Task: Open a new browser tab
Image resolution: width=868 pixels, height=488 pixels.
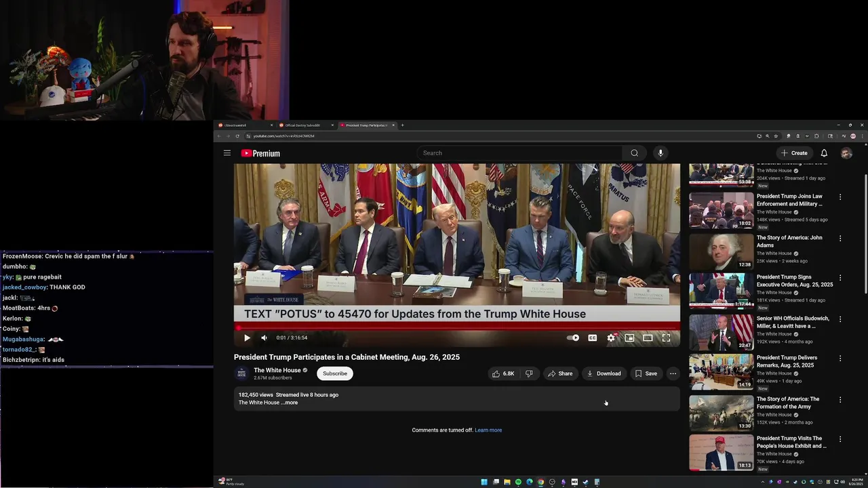Action: [402, 125]
